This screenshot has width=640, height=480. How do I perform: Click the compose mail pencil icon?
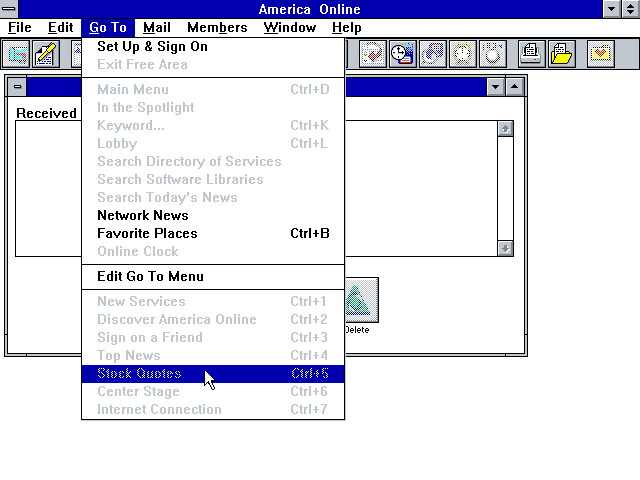coord(46,53)
